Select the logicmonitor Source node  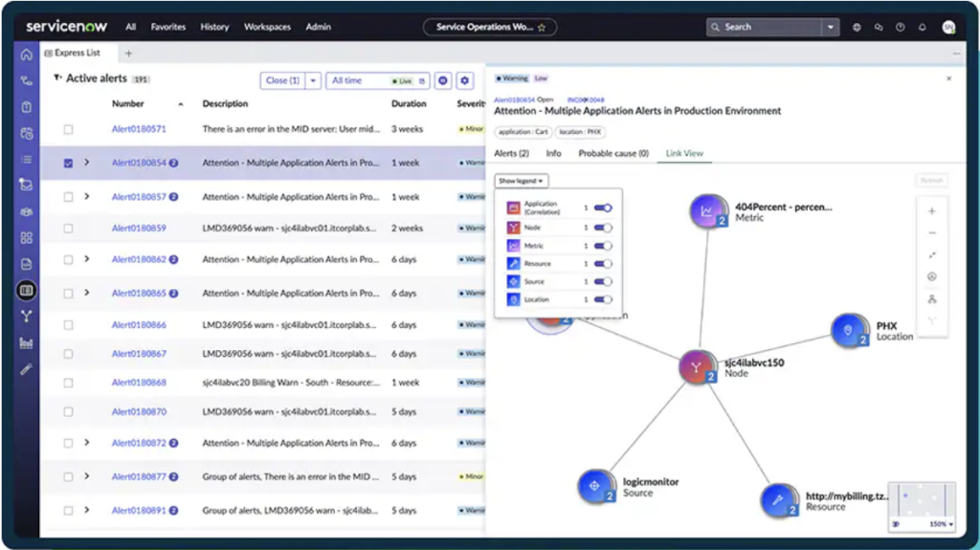pos(595,486)
